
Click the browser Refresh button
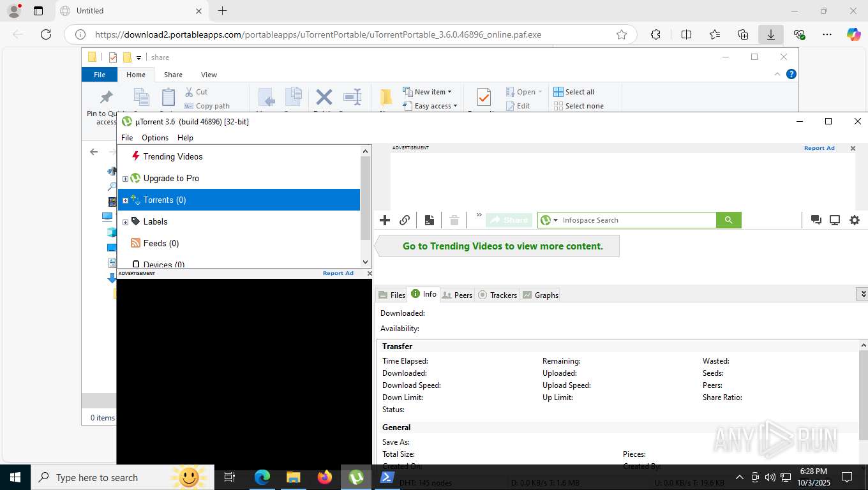point(46,34)
